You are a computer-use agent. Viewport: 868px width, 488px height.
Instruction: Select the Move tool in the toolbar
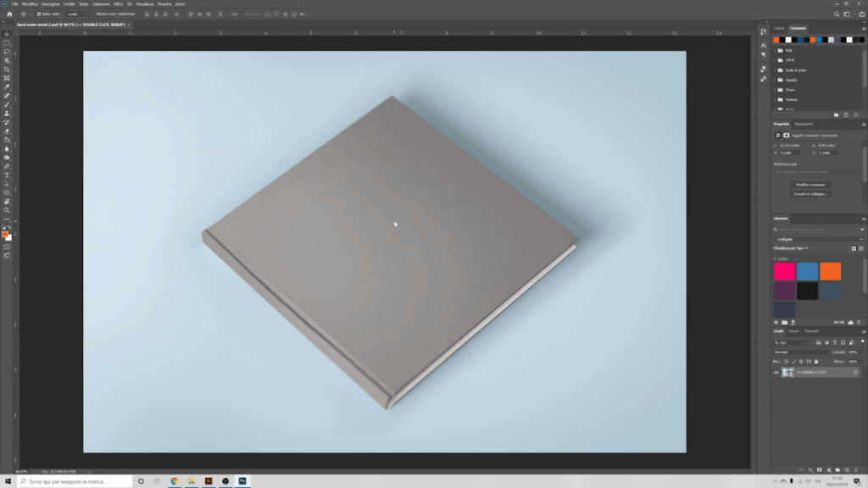[7, 34]
